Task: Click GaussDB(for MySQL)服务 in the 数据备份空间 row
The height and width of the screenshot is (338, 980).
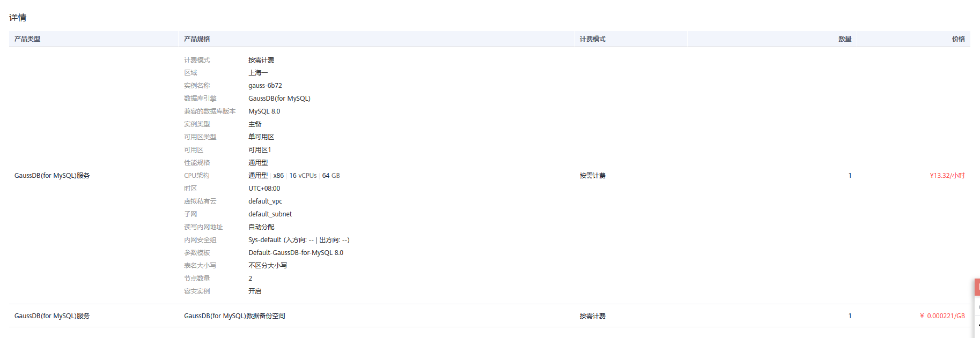Action: pos(52,316)
